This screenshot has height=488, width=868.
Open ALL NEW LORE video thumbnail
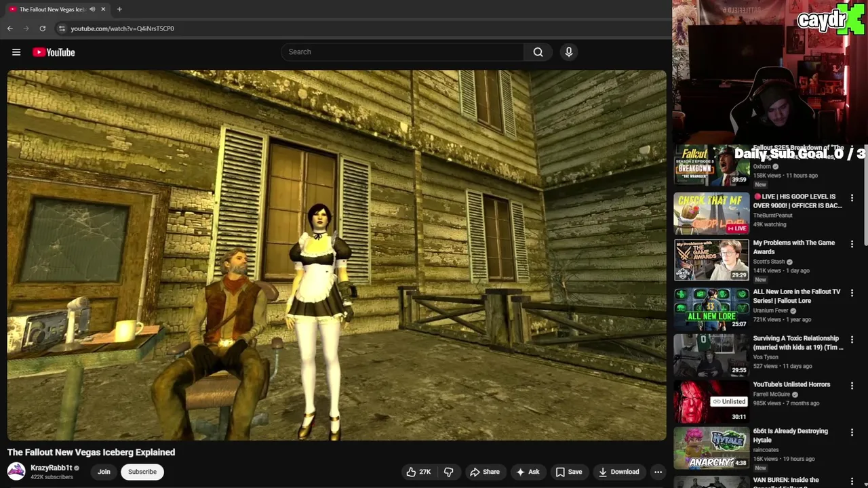point(711,309)
